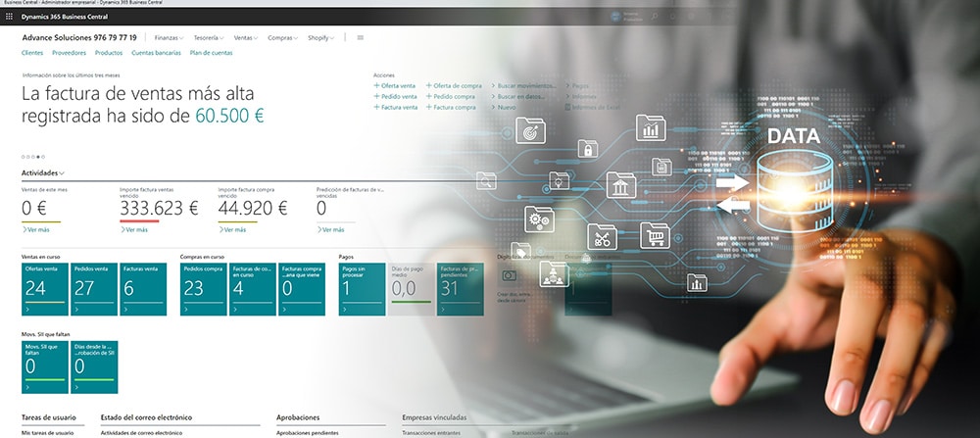Screen dimensions: 980x438
Task: Create new Pedido compra action
Action: [451, 97]
